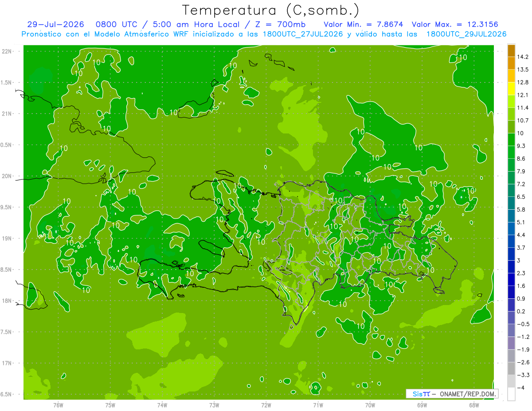
Task: Pick the purple swatch between -1.2 and -1.9
Action: tap(511, 343)
